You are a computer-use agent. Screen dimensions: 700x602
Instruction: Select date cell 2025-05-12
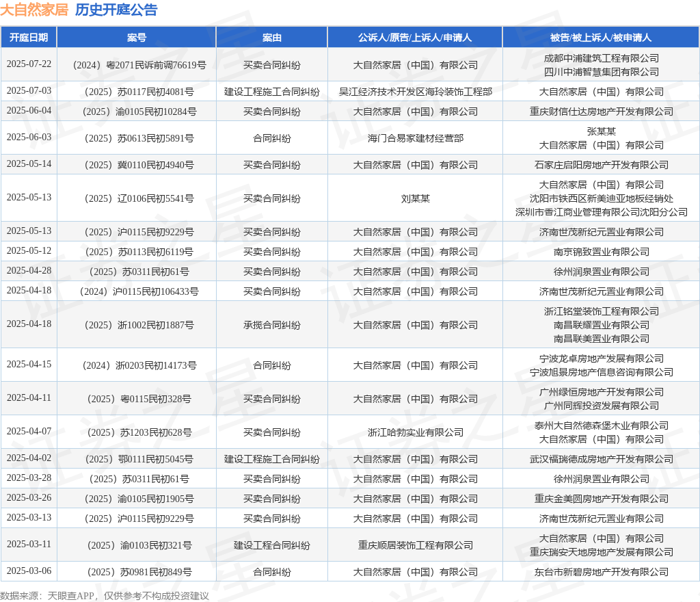click(29, 250)
